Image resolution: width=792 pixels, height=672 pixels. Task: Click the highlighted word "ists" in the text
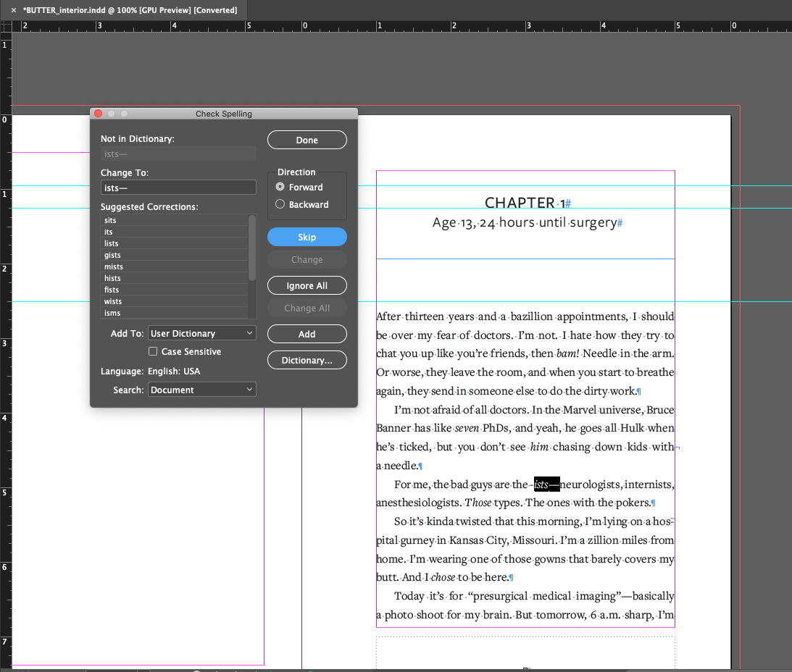tap(546, 484)
